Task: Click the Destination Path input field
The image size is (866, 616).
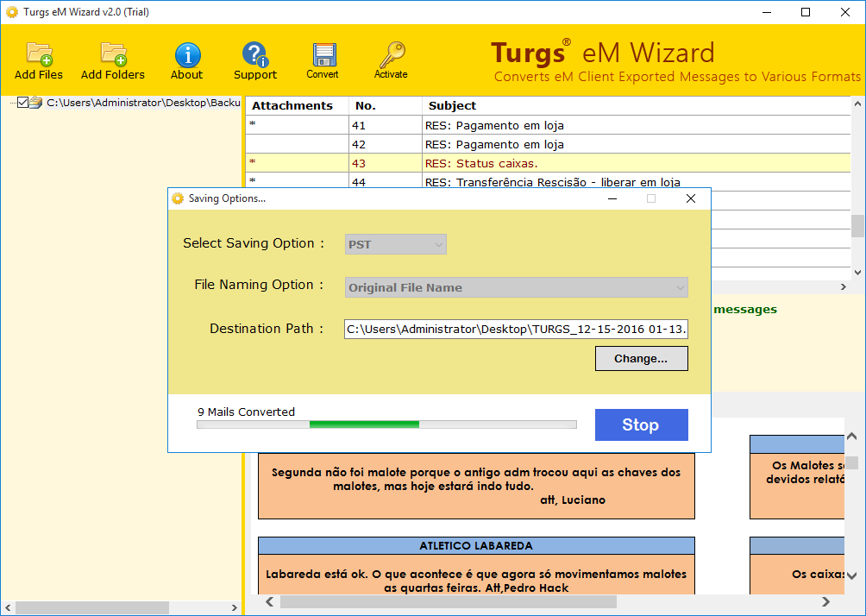Action: click(516, 330)
